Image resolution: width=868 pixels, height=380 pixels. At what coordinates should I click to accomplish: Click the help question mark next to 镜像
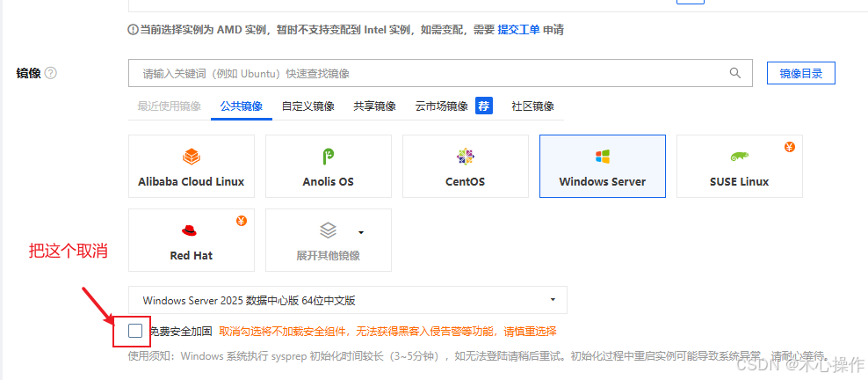tap(51, 73)
